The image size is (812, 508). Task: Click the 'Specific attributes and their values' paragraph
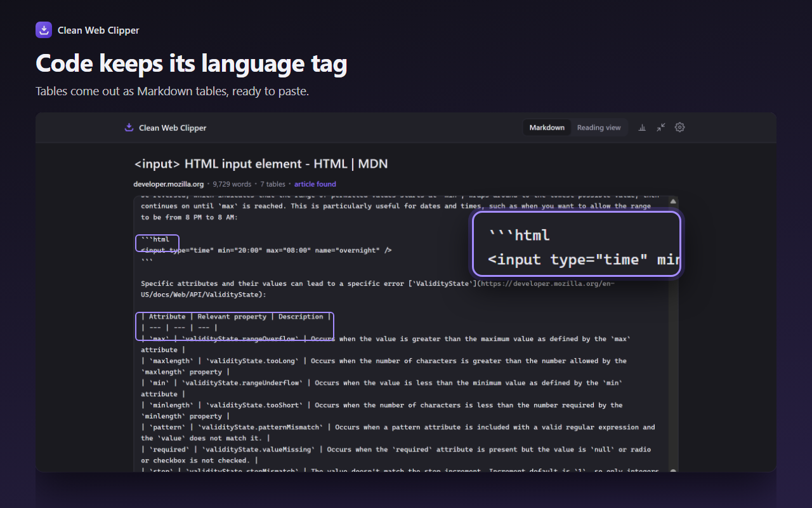(x=377, y=289)
